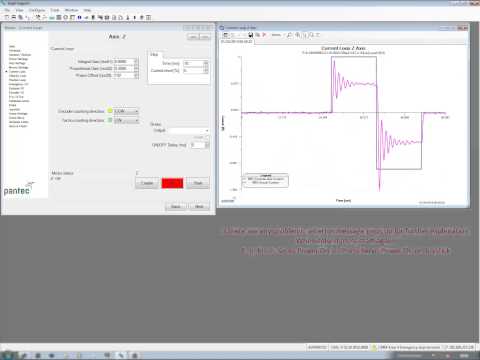Select the data tab in the graph window
The height and width of the screenshot is (360, 480).
coord(238,42)
